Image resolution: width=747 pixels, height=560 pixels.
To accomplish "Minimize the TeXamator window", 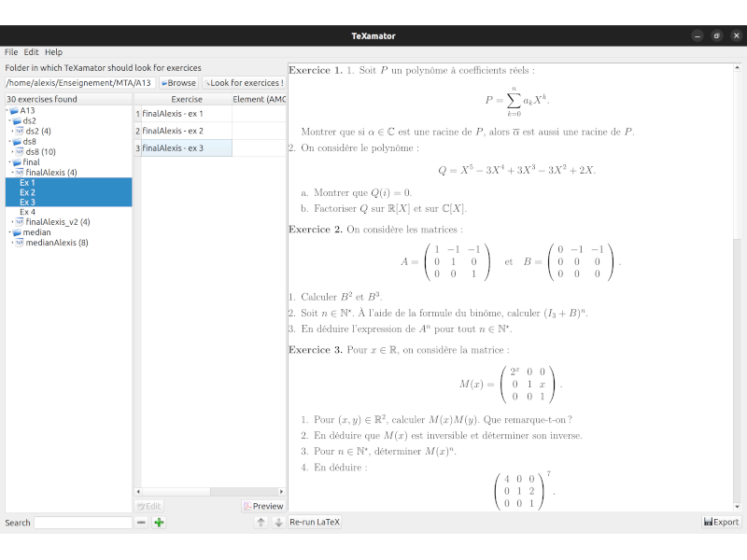I will tap(698, 35).
